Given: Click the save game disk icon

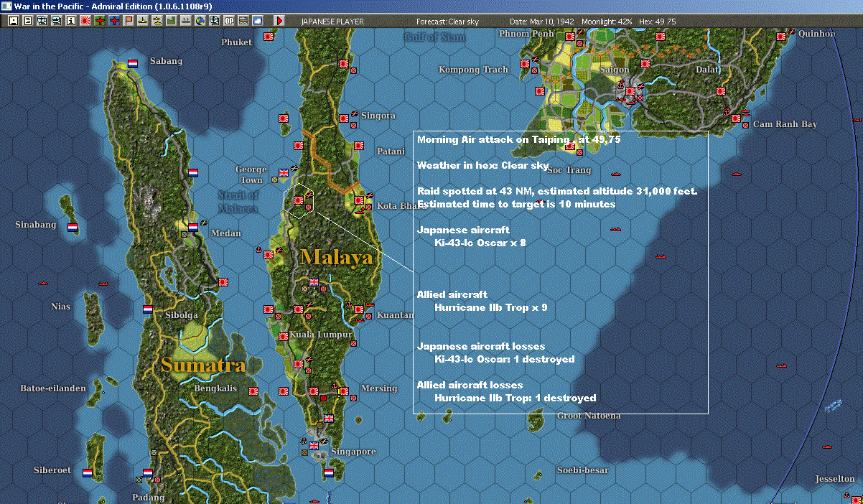Looking at the screenshot, I should pos(14,21).
